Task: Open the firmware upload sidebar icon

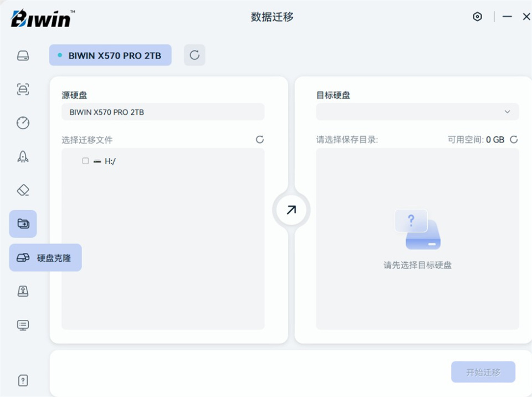Action: [x=23, y=291]
